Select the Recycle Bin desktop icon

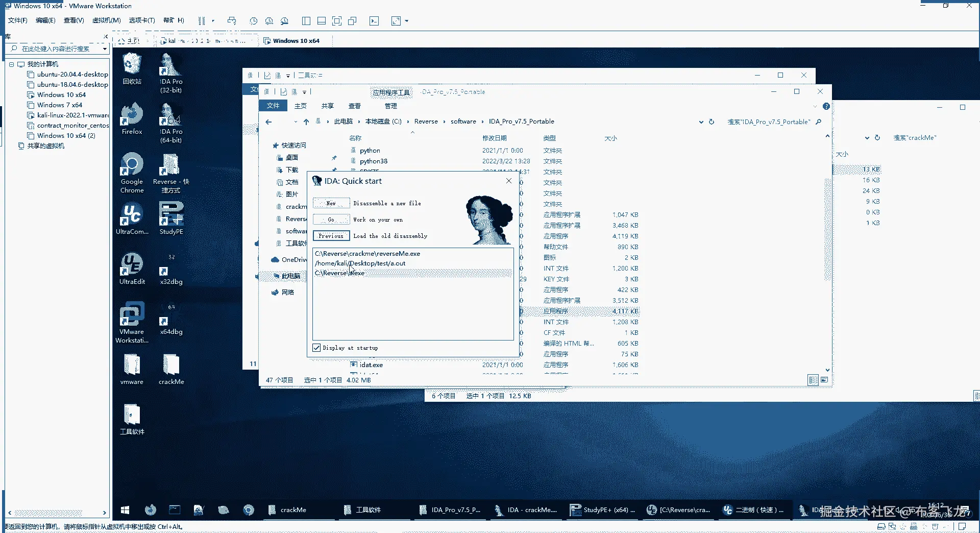(132, 68)
